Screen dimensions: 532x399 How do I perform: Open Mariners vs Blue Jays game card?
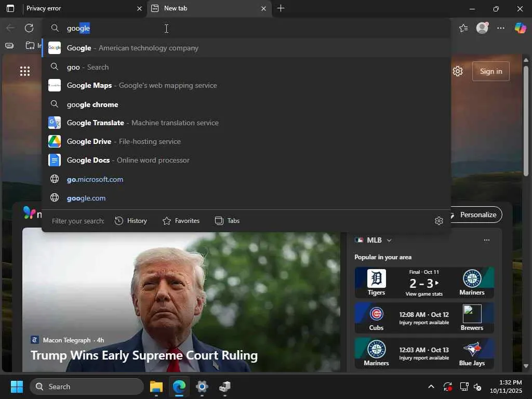424,353
